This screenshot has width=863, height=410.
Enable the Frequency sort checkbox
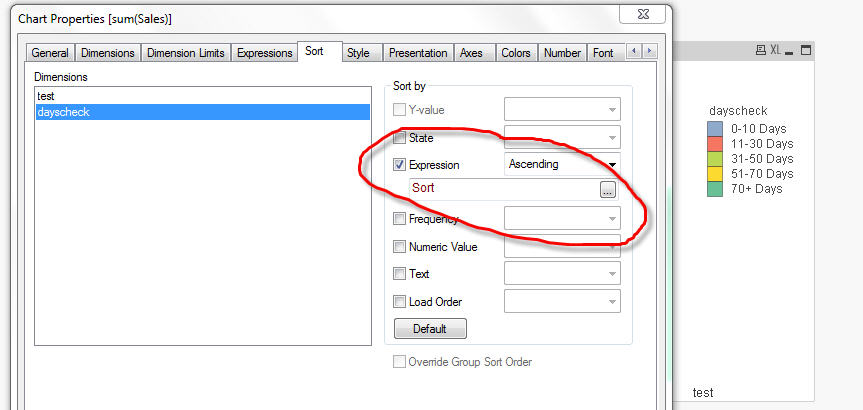click(x=400, y=219)
